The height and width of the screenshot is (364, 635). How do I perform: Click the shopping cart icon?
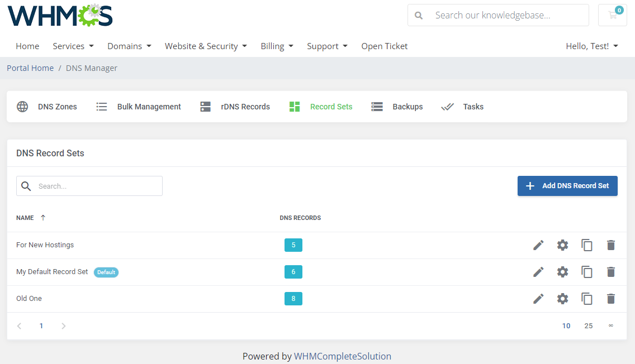coord(612,15)
